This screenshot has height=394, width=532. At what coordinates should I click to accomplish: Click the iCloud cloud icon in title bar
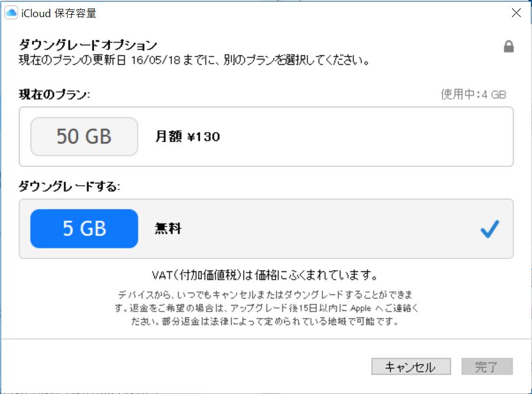click(x=11, y=12)
